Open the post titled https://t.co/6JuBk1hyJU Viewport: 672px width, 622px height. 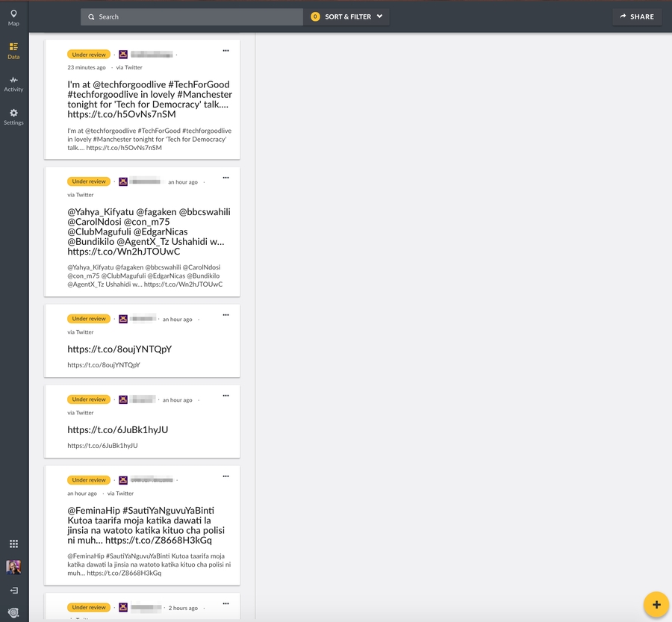118,430
